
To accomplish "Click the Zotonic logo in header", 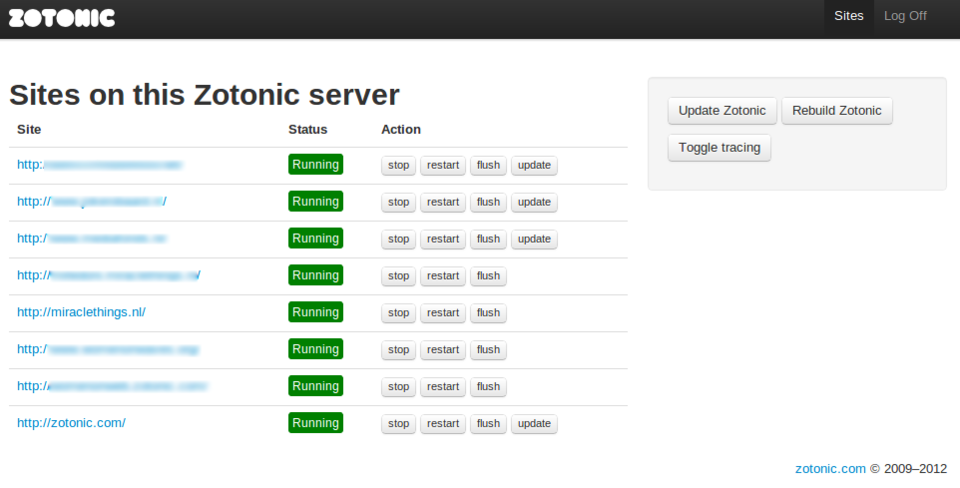I will [x=62, y=18].
